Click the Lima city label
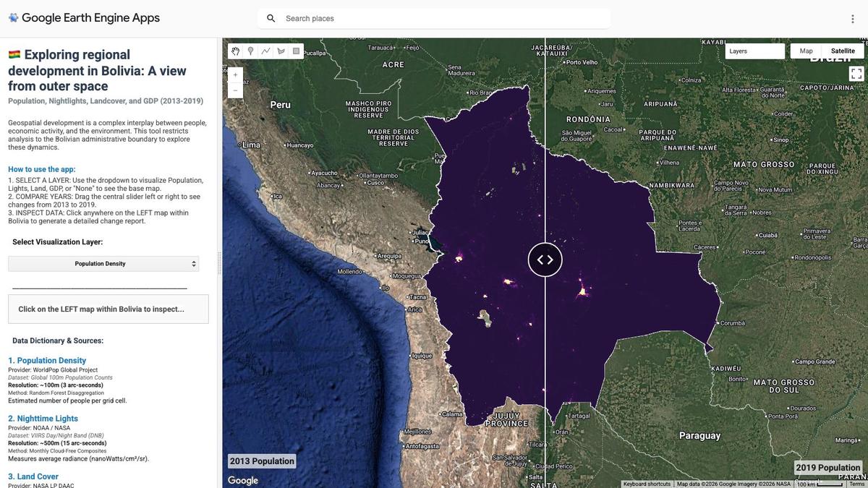The height and width of the screenshot is (488, 868). (251, 145)
